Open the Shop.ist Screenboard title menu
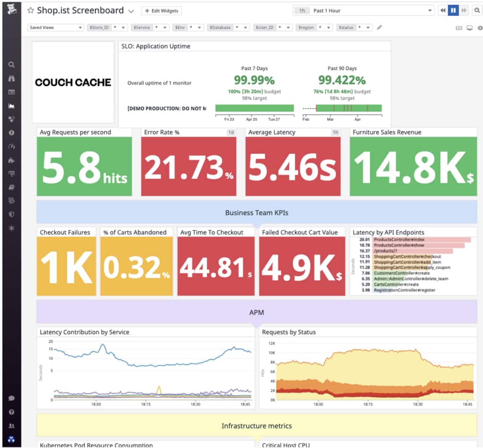483x448 pixels. pyautogui.click(x=131, y=10)
